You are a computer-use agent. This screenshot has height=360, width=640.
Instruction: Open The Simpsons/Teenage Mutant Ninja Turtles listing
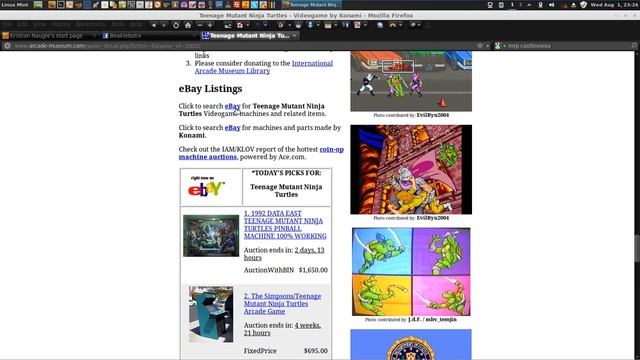coord(282,304)
